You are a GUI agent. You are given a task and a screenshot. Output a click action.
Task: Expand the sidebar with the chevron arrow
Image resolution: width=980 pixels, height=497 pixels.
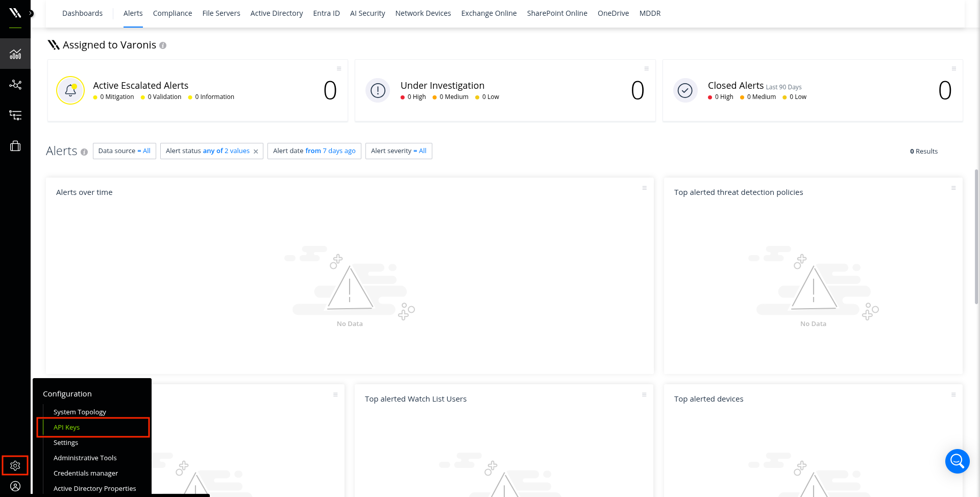pyautogui.click(x=31, y=13)
